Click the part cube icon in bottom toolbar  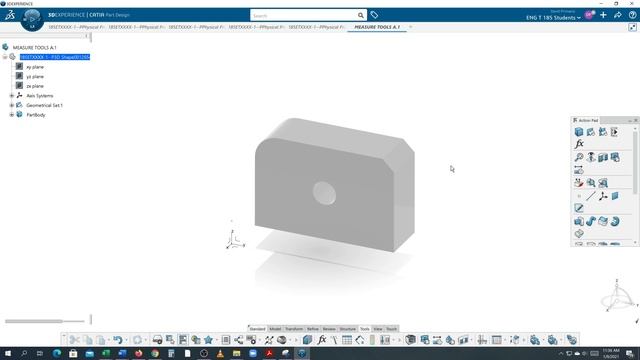307,340
